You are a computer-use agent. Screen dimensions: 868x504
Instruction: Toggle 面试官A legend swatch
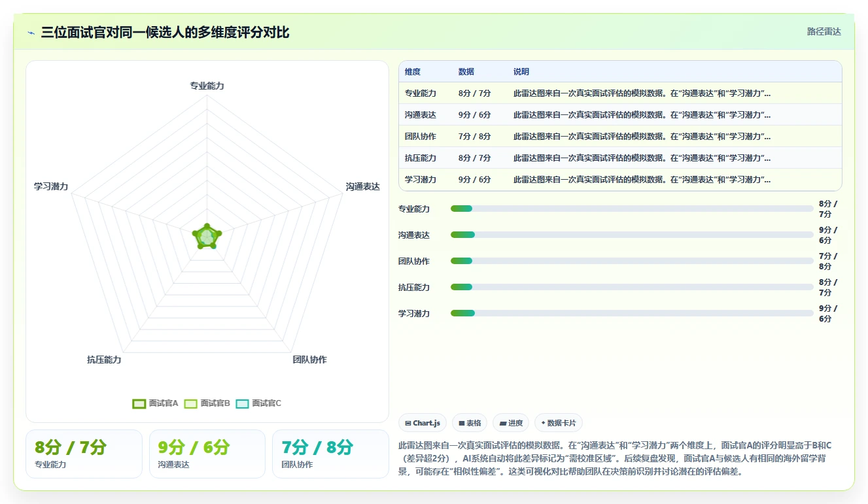coord(139,403)
